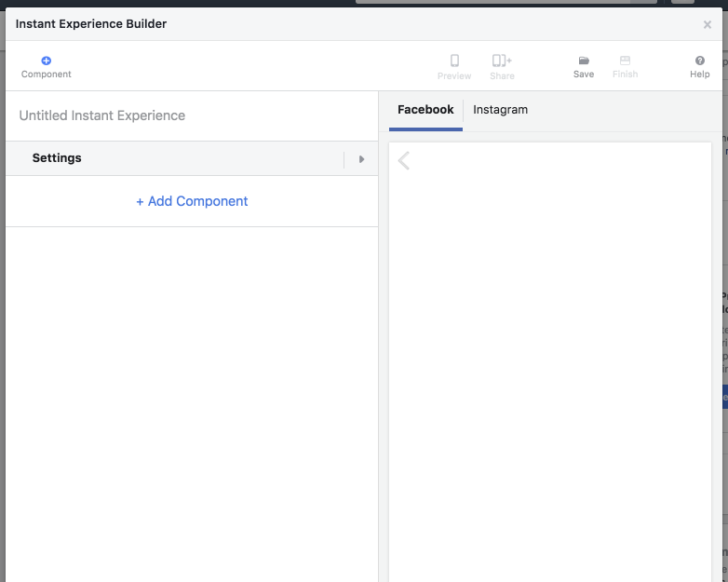The image size is (728, 582).
Task: Open the Help question mark
Action: (x=700, y=61)
